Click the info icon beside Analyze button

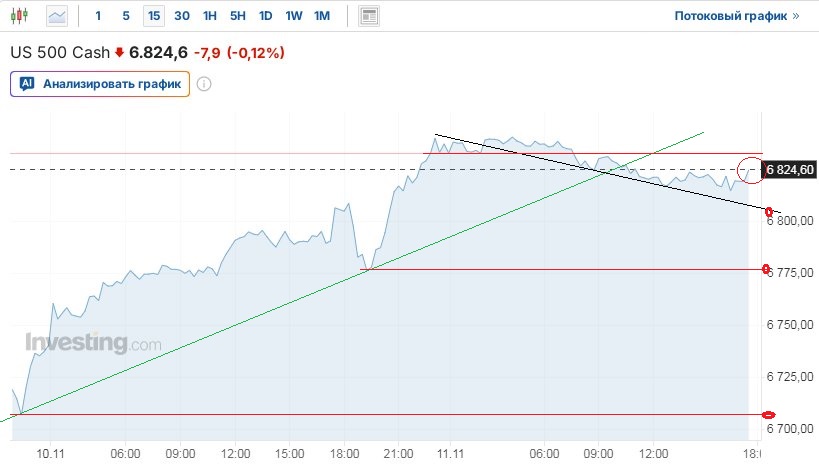point(204,84)
